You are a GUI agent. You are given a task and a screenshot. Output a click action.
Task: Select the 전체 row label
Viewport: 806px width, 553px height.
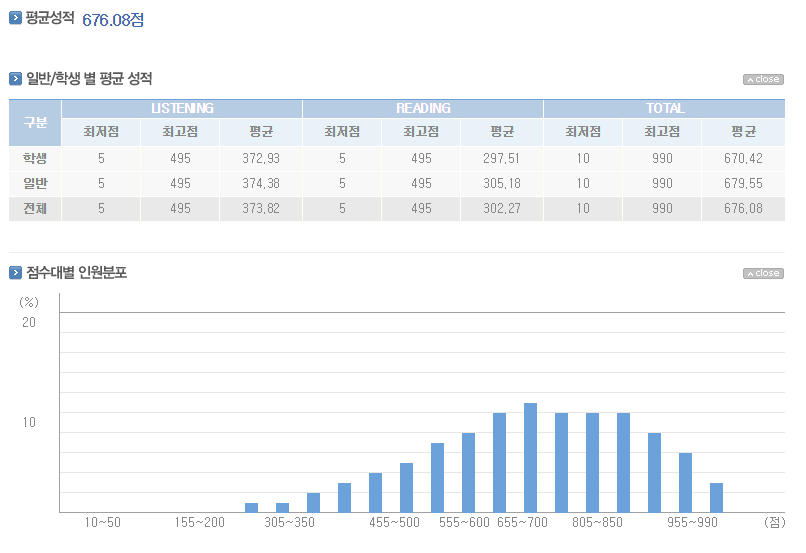[35, 209]
